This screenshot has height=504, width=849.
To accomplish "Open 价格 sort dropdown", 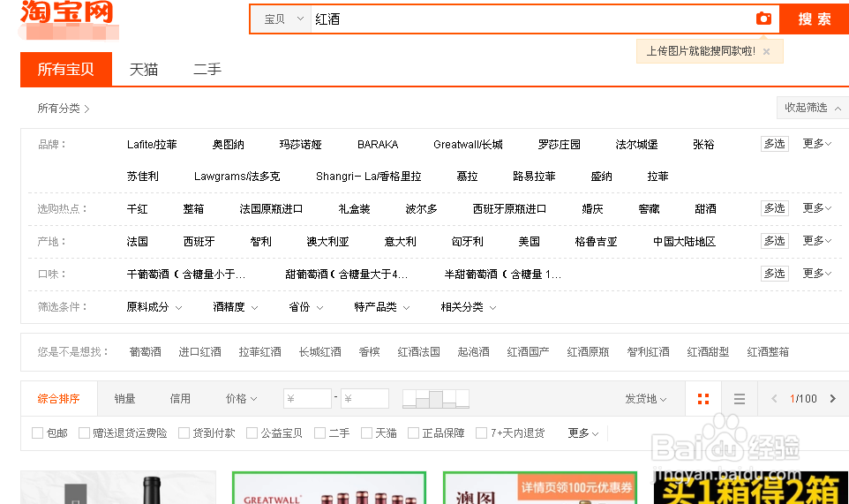I will (x=241, y=399).
